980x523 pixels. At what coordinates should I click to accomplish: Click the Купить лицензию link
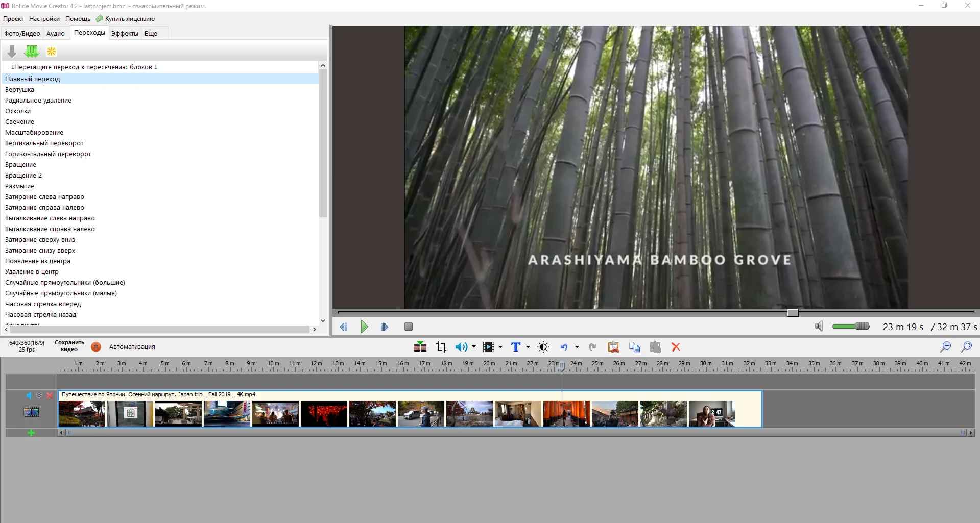click(130, 19)
